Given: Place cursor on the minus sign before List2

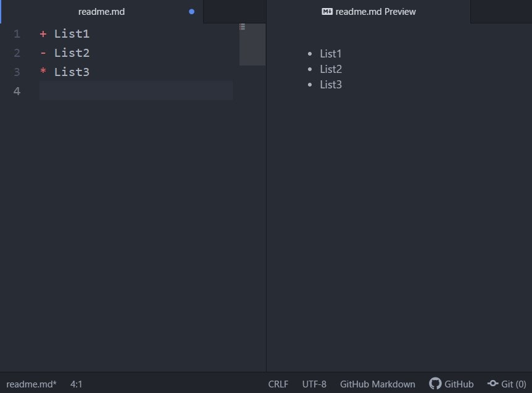Looking at the screenshot, I should click(43, 53).
